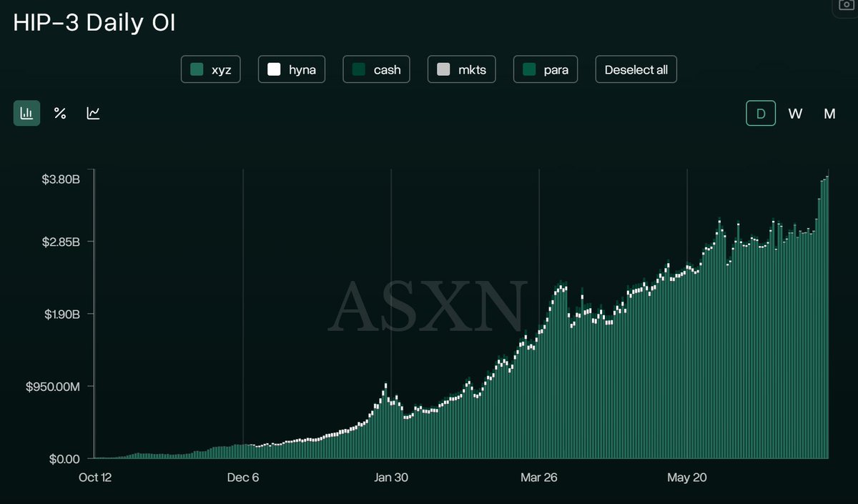Click the Mar 26 date label
This screenshot has height=504, width=858.
tap(539, 478)
